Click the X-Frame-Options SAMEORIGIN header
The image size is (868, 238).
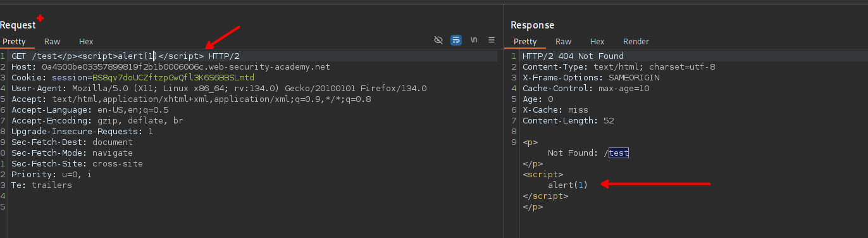click(591, 78)
